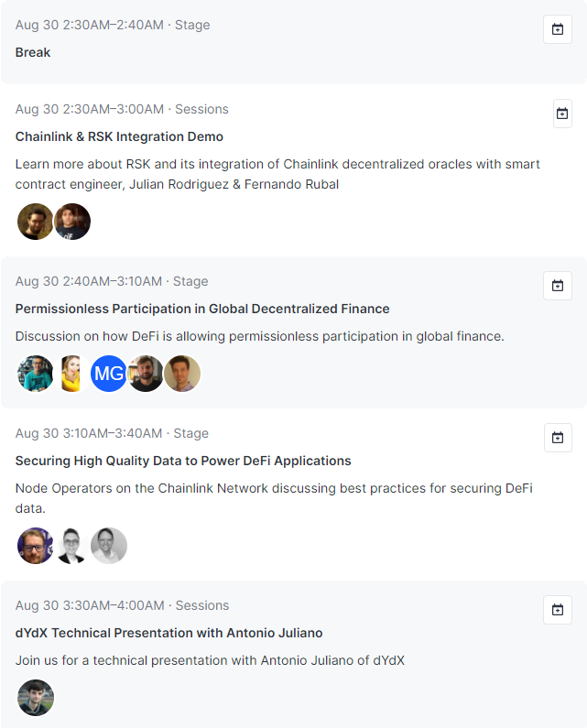Open the Break session title
The height and width of the screenshot is (728, 587).
(x=33, y=52)
